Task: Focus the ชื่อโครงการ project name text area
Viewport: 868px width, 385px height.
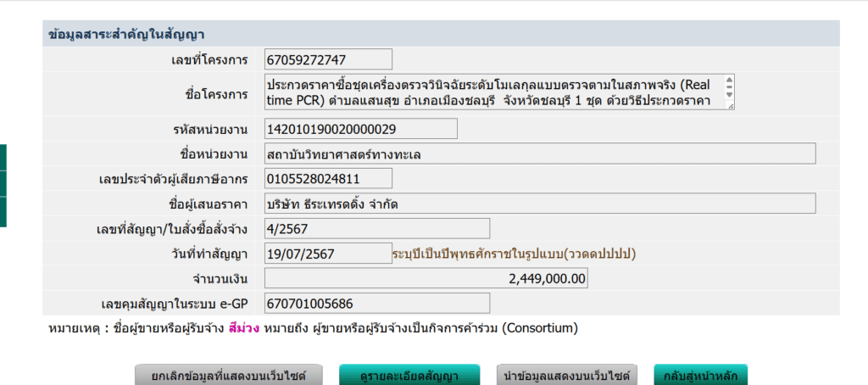Action: tap(492, 93)
